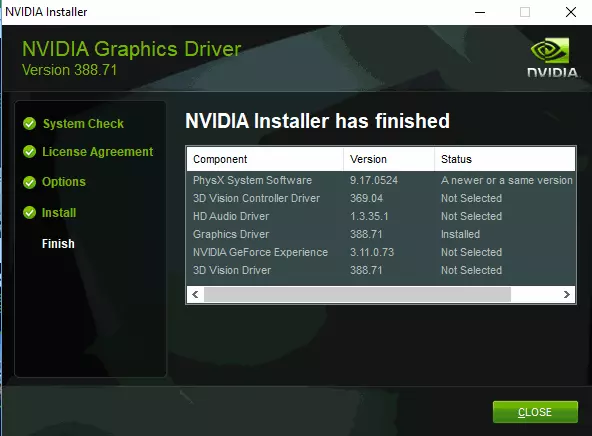Image resolution: width=592 pixels, height=436 pixels.
Task: Click the NVIDIA logo in the header
Action: pyautogui.click(x=552, y=57)
